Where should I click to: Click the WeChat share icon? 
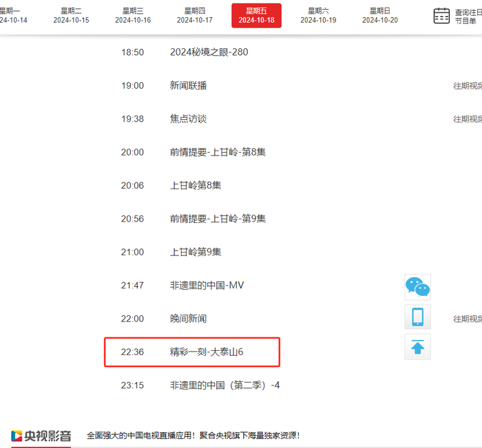pos(417,286)
